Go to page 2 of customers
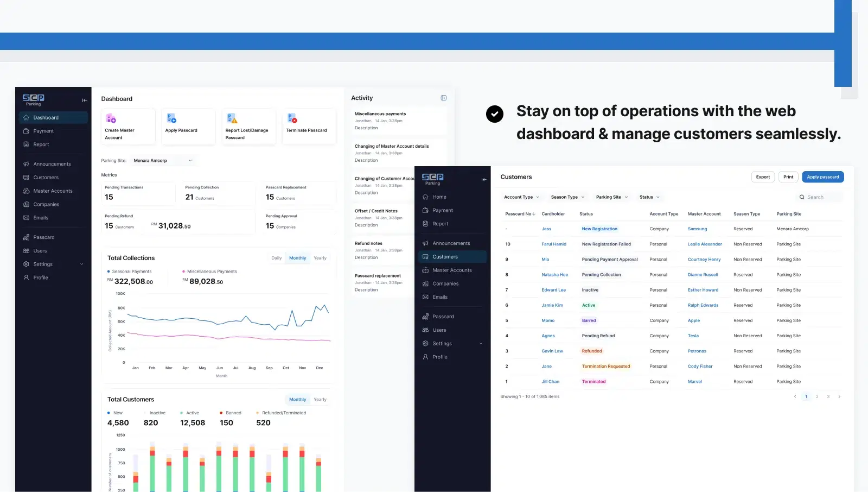This screenshot has height=492, width=868. 817,397
